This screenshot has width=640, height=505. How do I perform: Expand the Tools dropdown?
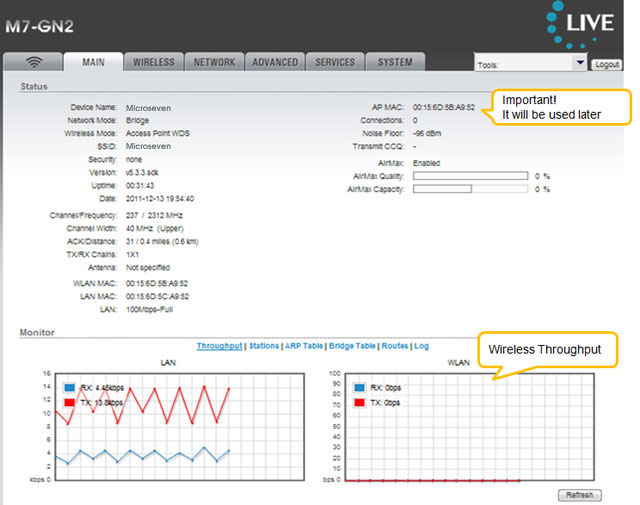click(x=531, y=63)
